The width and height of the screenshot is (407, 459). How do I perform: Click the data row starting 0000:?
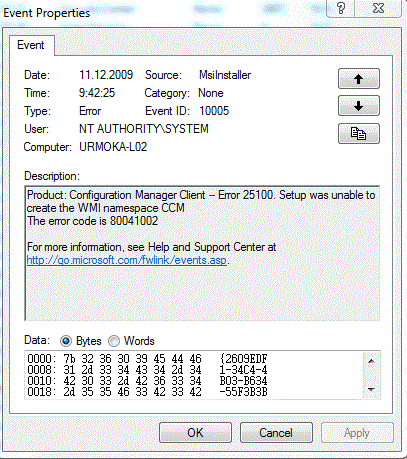pyautogui.click(x=147, y=359)
